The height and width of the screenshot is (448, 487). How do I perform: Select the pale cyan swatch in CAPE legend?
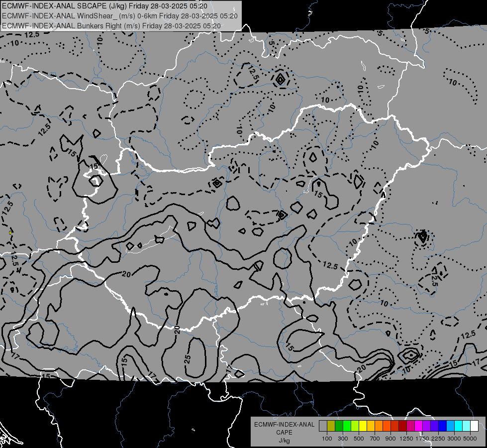[x=467, y=426]
